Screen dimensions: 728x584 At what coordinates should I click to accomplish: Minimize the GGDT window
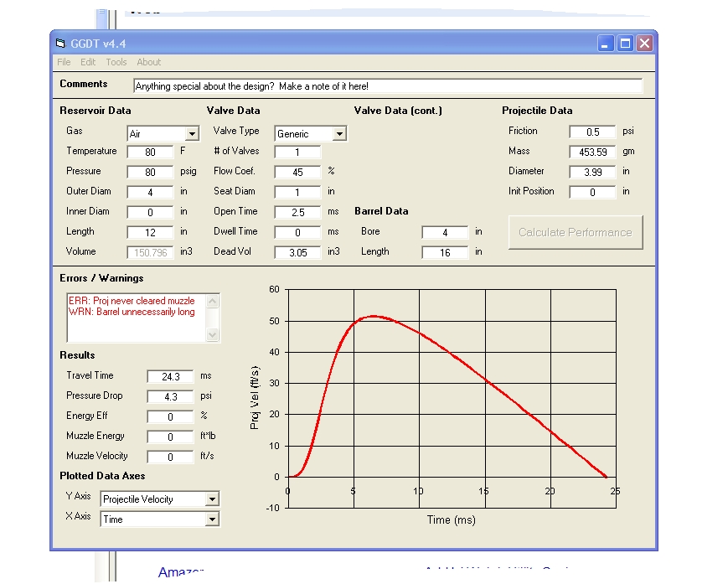coord(606,44)
